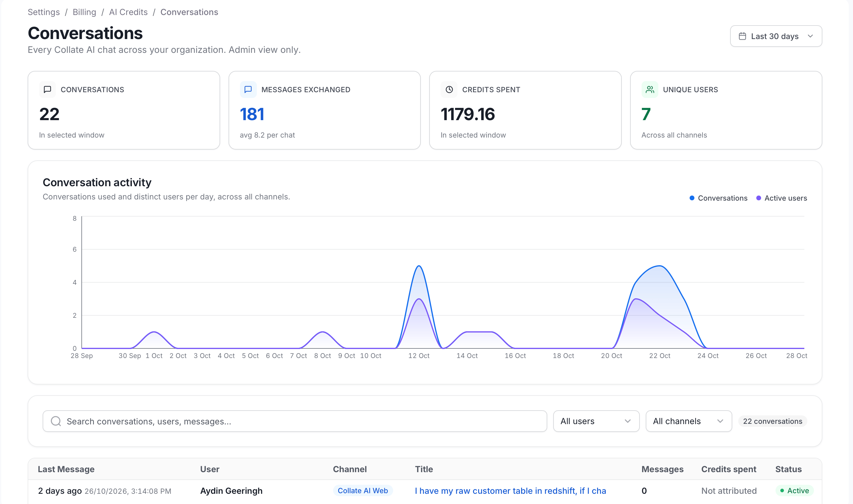Screen dimensions: 853x504
Task: Click the 2 days ago timestamp cell
Action: (105, 491)
